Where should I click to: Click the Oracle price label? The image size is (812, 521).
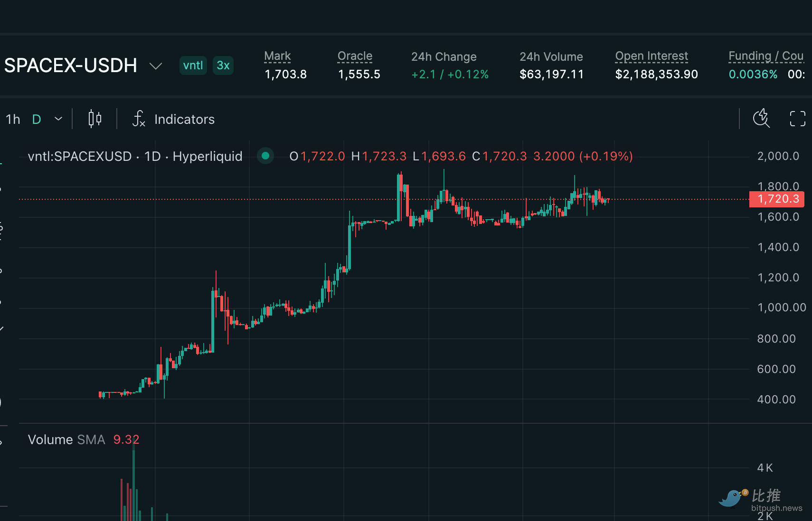coord(355,56)
